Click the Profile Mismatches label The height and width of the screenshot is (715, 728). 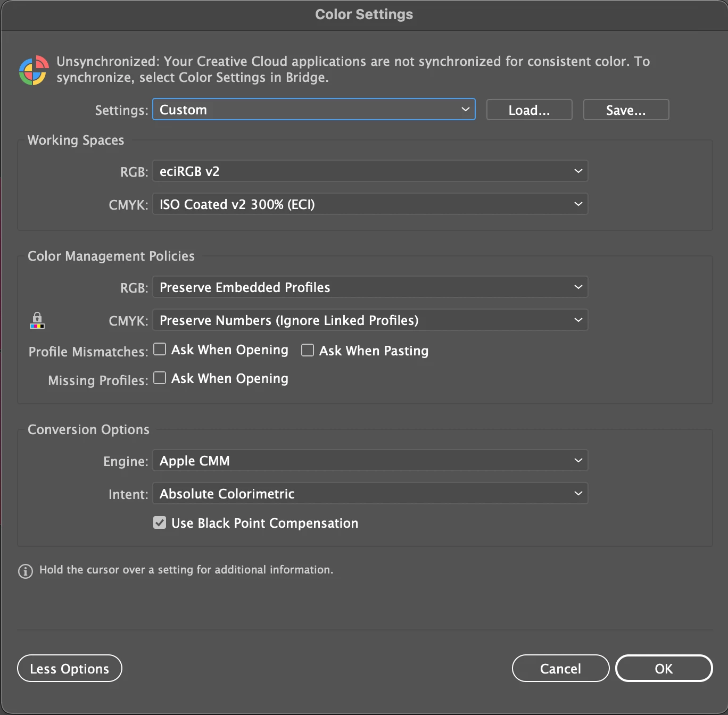(88, 352)
